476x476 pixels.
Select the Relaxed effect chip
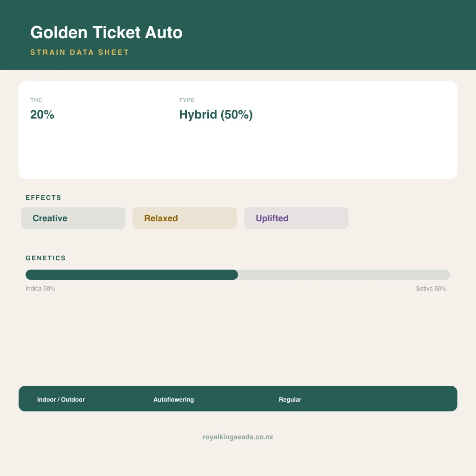pyautogui.click(x=185, y=218)
